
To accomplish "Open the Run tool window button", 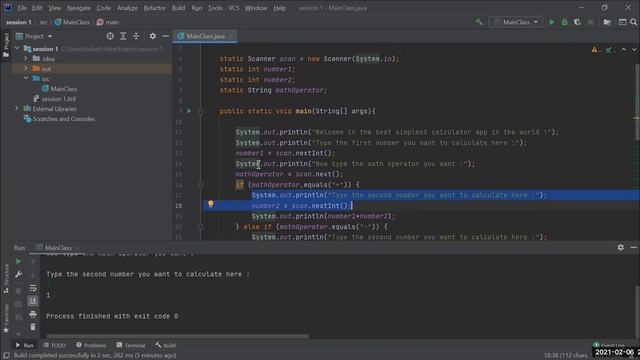I will click(x=24, y=345).
